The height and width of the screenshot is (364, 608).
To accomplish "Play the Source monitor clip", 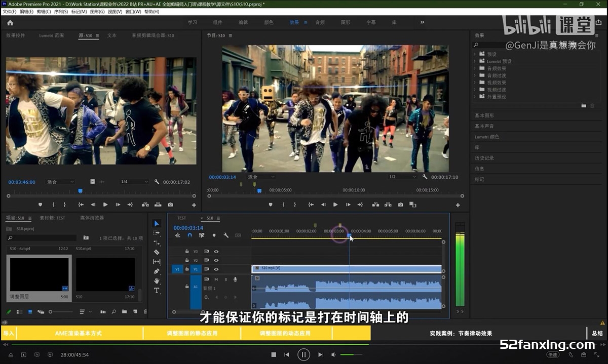I will point(105,205).
